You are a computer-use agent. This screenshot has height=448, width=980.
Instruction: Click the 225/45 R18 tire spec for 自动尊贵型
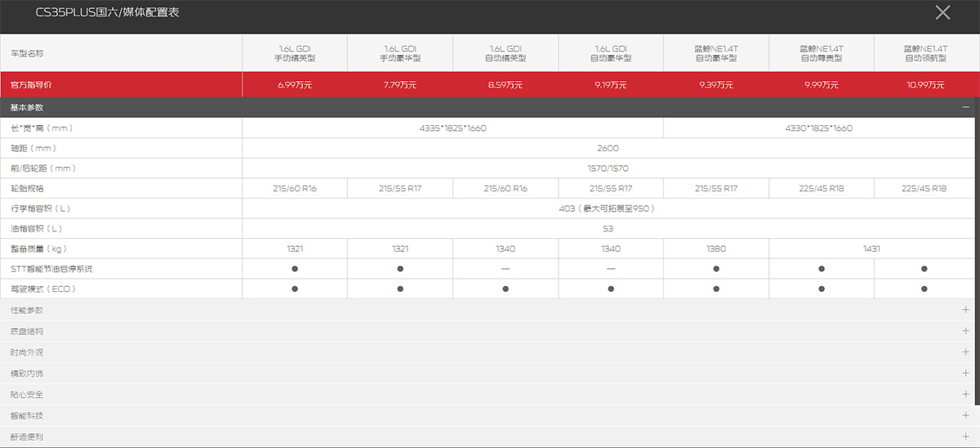point(822,188)
